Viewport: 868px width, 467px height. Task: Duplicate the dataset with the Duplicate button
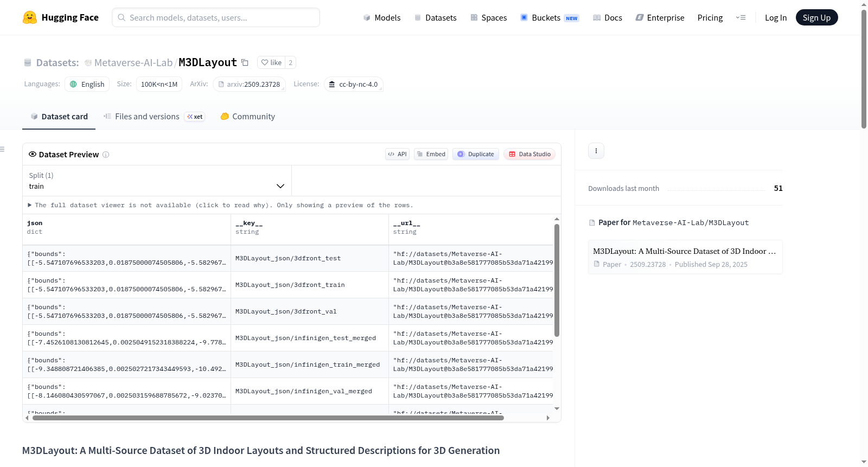[476, 154]
